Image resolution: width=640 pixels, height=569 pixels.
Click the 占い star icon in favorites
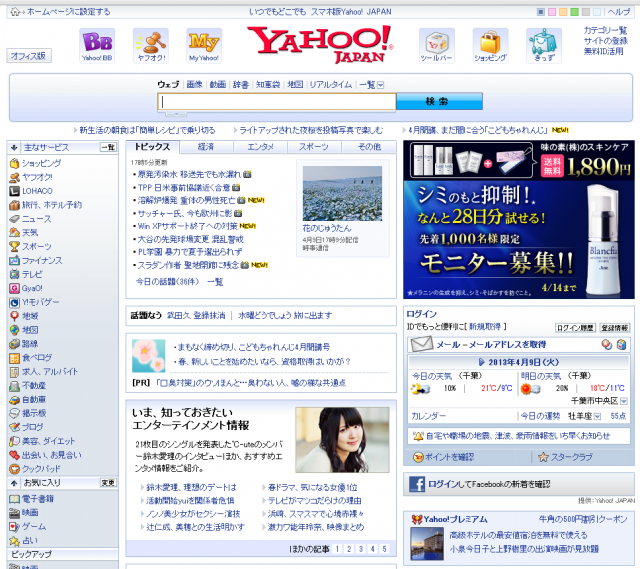coord(14,541)
